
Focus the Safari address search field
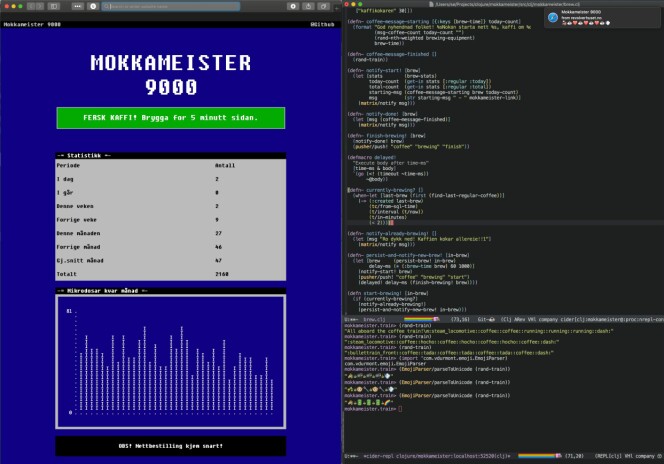coord(171,6)
